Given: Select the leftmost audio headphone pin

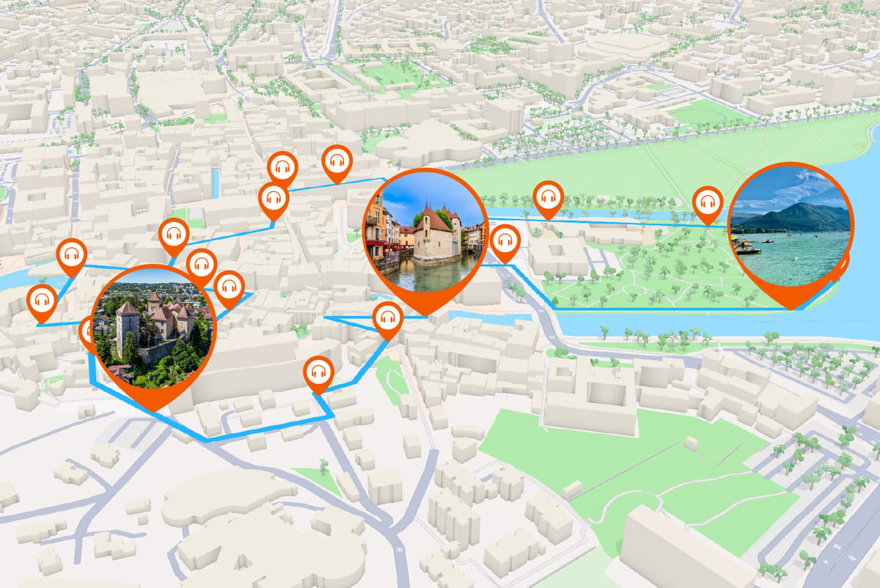Looking at the screenshot, I should [42, 301].
